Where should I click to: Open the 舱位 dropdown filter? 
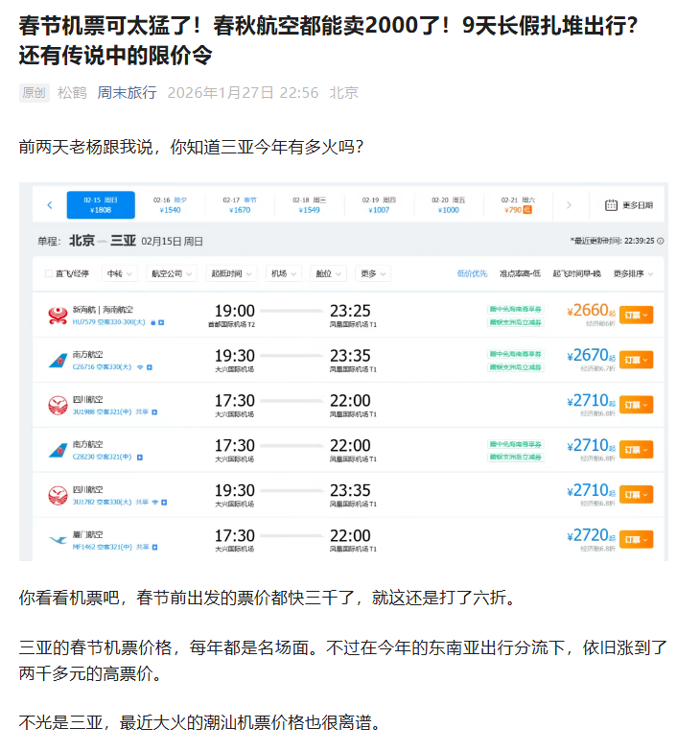tap(328, 273)
